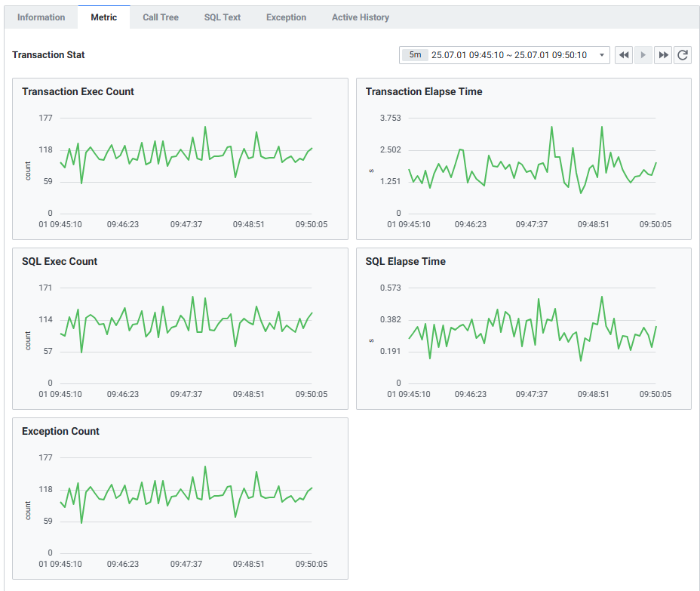Image resolution: width=700 pixels, height=591 pixels.
Task: Click the SQL Elapse Time chart title
Action: 406,261
